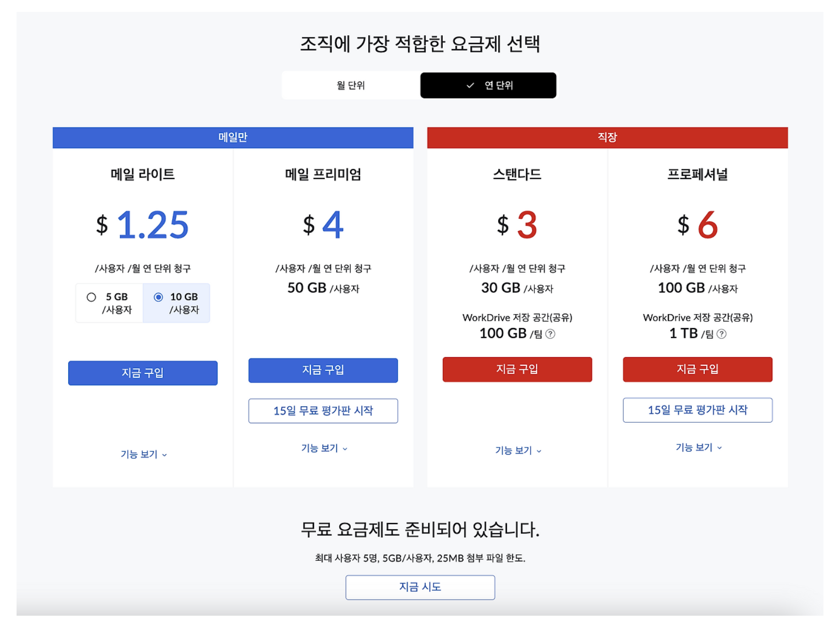This screenshot has width=840, height=625.
Task: Click WorkDrive 저장 공간(공유) under 프로페셔널
Action: [x=698, y=318]
